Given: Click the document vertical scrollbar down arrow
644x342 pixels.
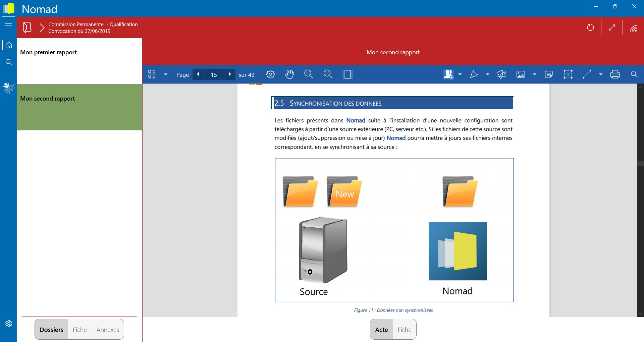Looking at the screenshot, I should [641, 313].
